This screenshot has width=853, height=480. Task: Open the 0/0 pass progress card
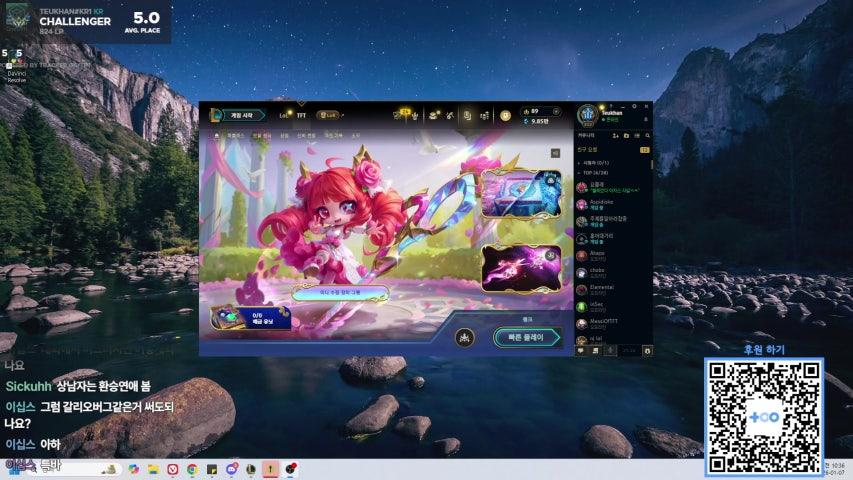coord(251,318)
